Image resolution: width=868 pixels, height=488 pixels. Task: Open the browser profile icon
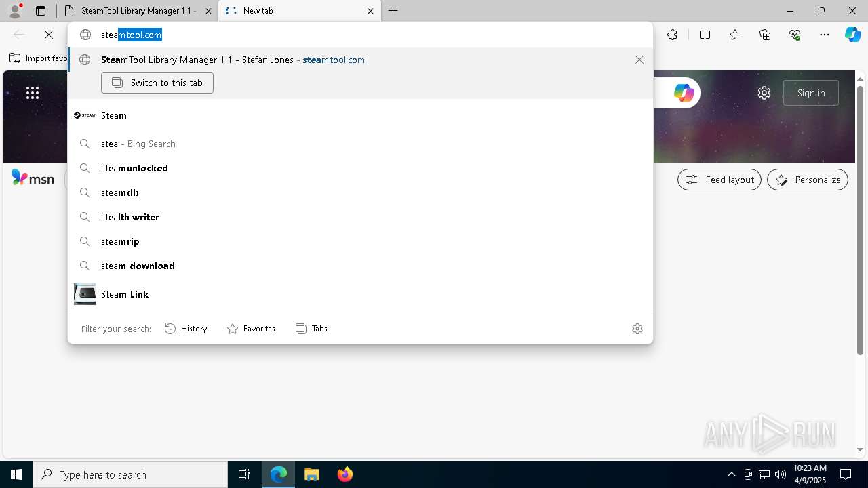[15, 11]
